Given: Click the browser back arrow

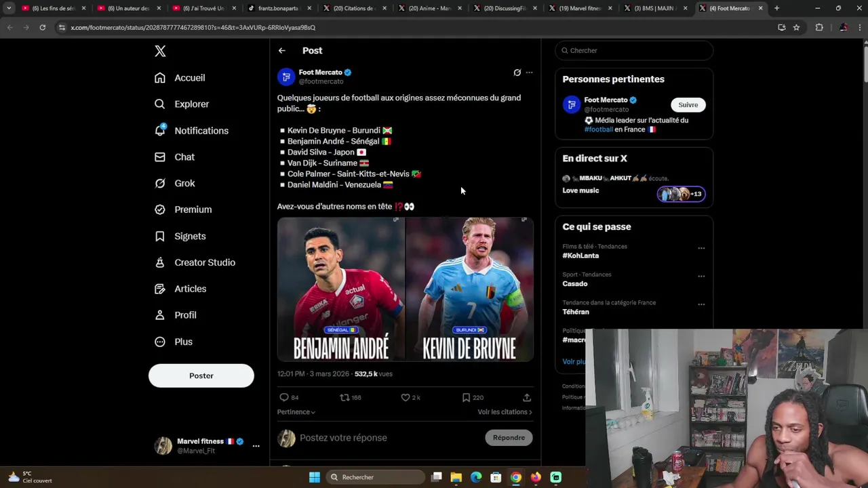Looking at the screenshot, I should 10,28.
